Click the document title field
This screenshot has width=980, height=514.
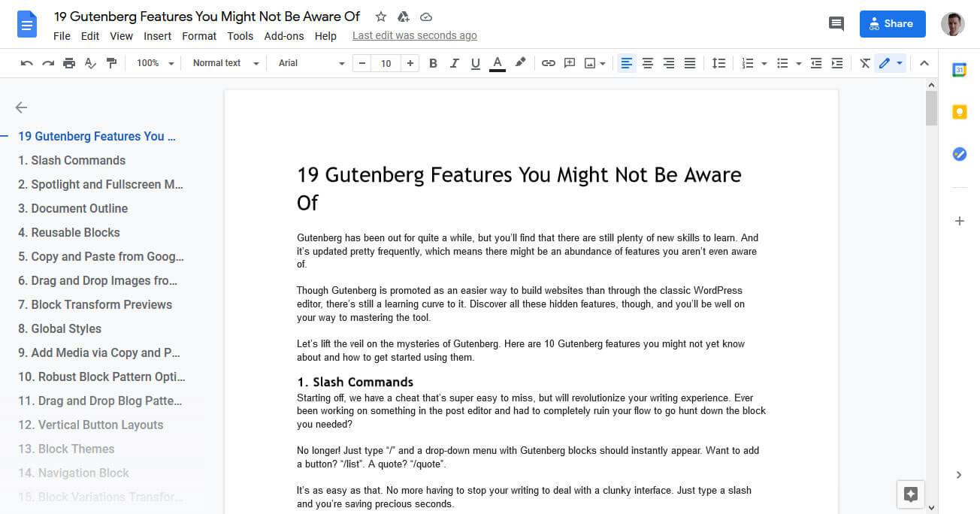click(207, 16)
